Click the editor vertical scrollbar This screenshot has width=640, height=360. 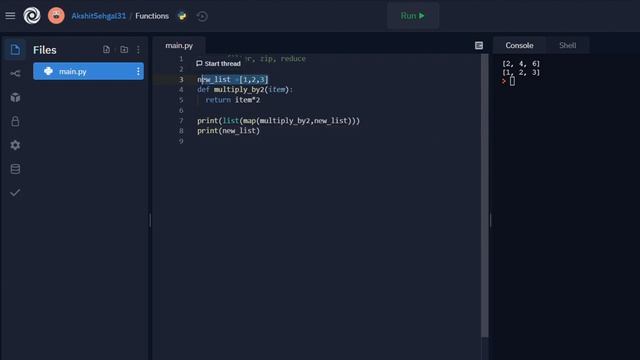(484, 196)
